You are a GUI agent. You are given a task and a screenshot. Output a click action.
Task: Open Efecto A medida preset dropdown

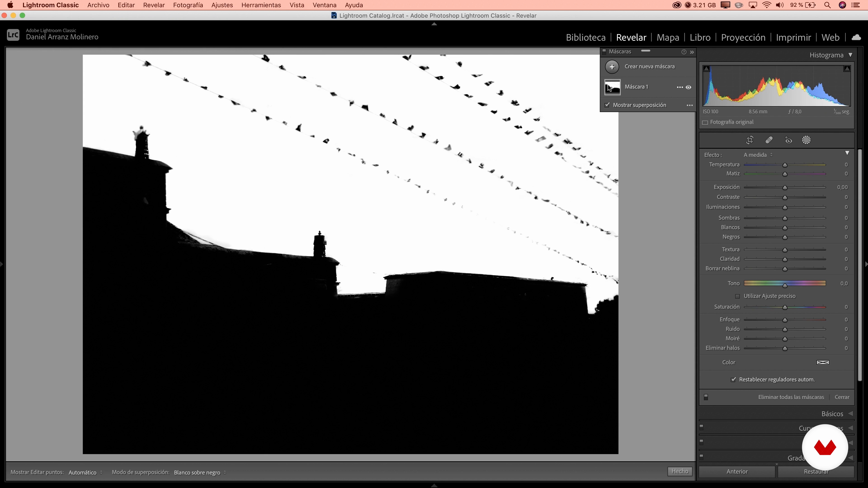[x=758, y=155]
